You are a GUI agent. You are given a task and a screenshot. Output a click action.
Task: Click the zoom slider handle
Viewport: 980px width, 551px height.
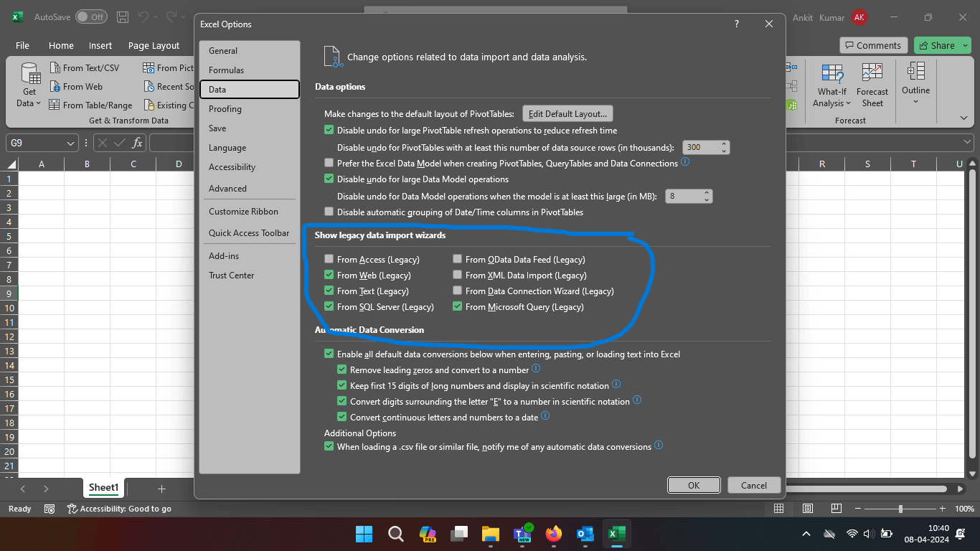pos(900,509)
